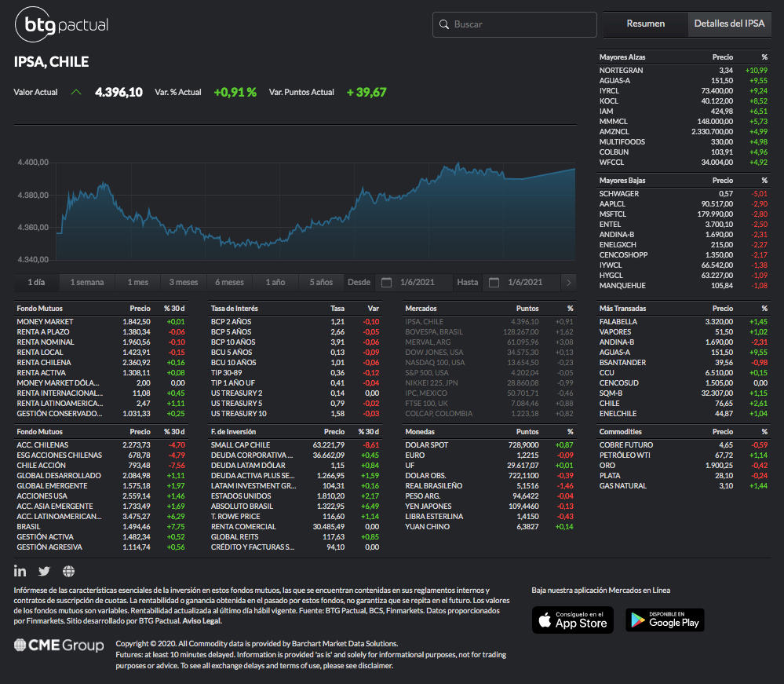Open the App Store download badge
Viewport: 784px width, 684px height.
(x=572, y=620)
